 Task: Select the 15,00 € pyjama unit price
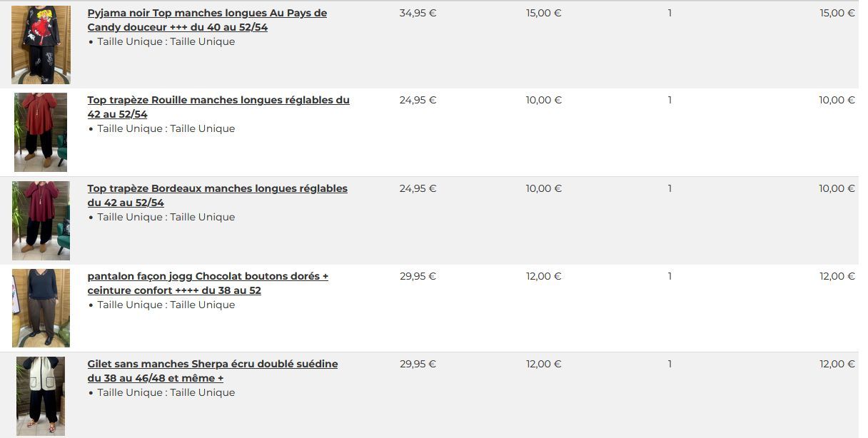(x=544, y=13)
